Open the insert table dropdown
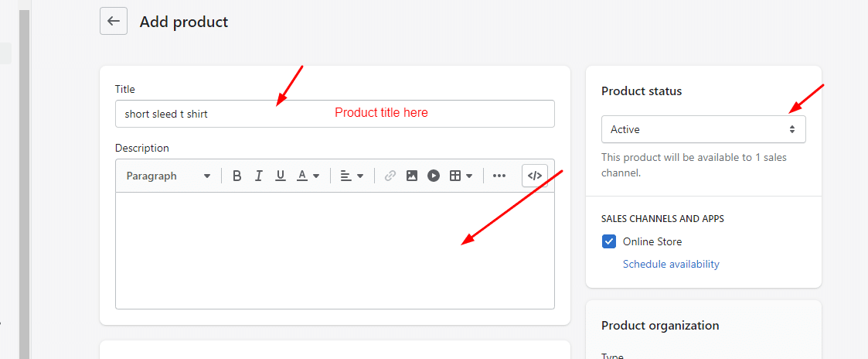 (x=461, y=176)
